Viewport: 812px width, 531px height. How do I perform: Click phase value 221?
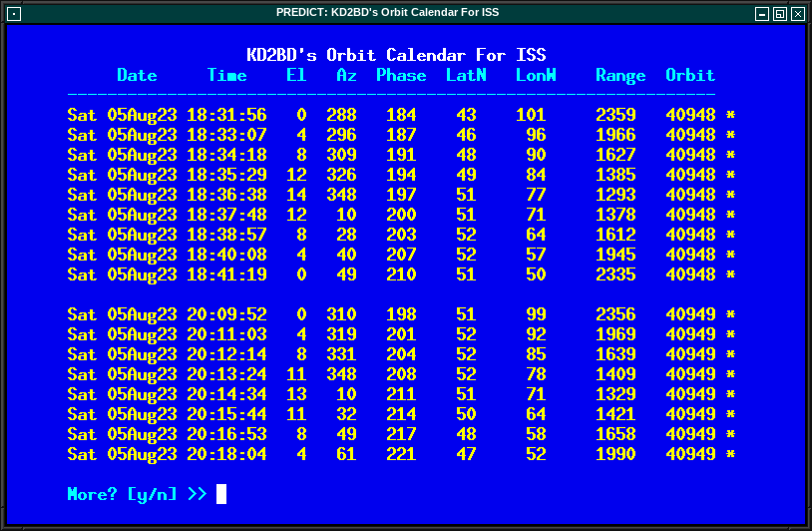click(401, 454)
